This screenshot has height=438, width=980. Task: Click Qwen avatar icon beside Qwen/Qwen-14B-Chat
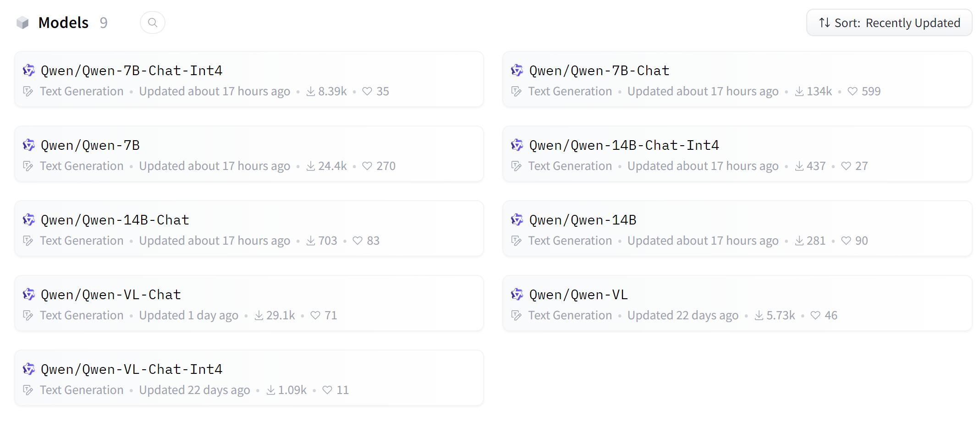29,219
